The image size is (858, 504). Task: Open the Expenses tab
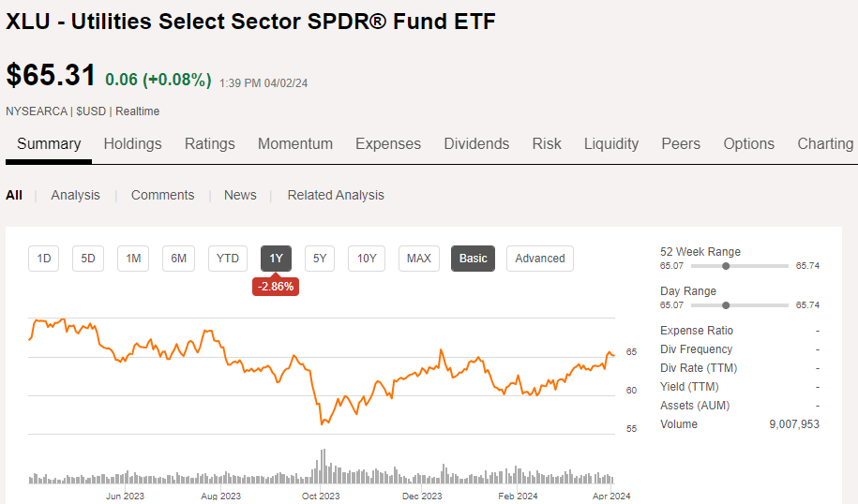388,143
